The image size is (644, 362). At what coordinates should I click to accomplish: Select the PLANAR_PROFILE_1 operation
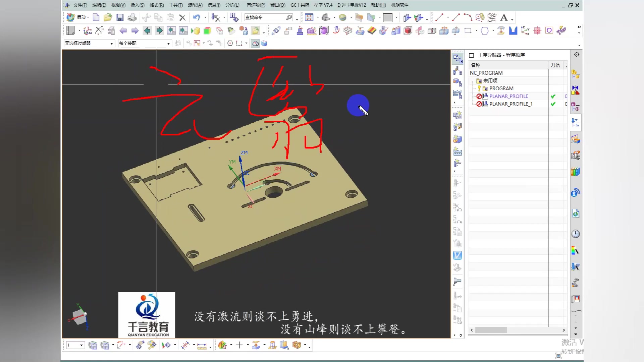pos(511,104)
